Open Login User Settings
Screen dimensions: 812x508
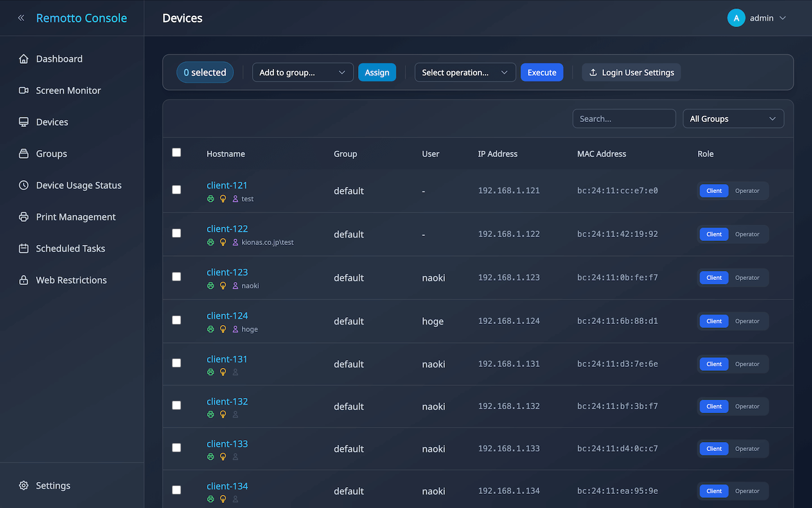pyautogui.click(x=631, y=72)
